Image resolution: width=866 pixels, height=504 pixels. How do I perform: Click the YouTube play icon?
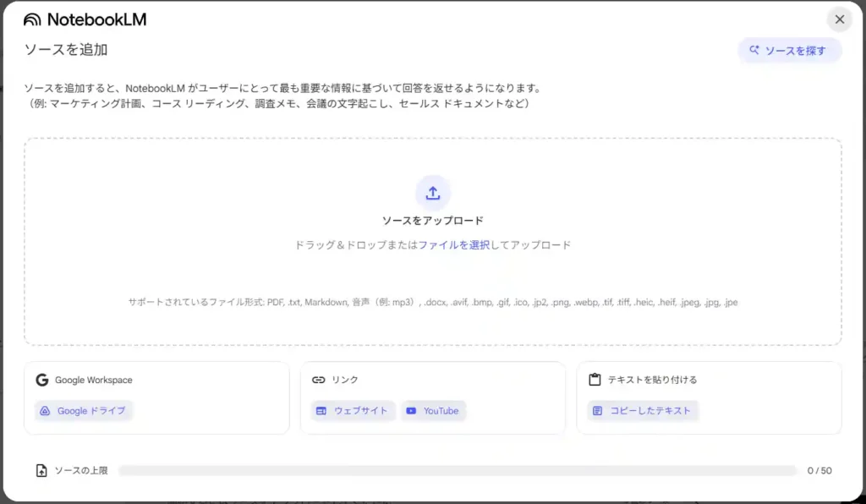tap(412, 411)
